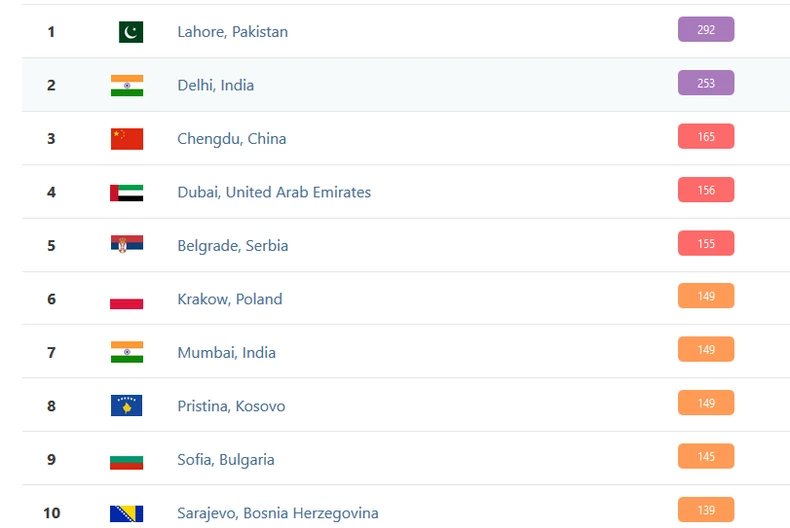Viewport: 790px width, 528px height.
Task: Click the purple 292 AQI badge
Action: coord(706,30)
